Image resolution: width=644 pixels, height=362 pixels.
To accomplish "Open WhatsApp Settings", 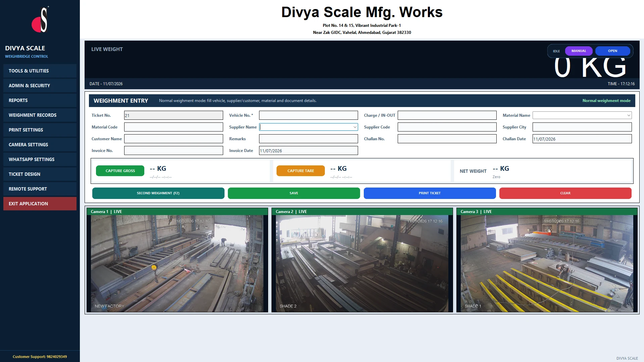I will tap(40, 159).
